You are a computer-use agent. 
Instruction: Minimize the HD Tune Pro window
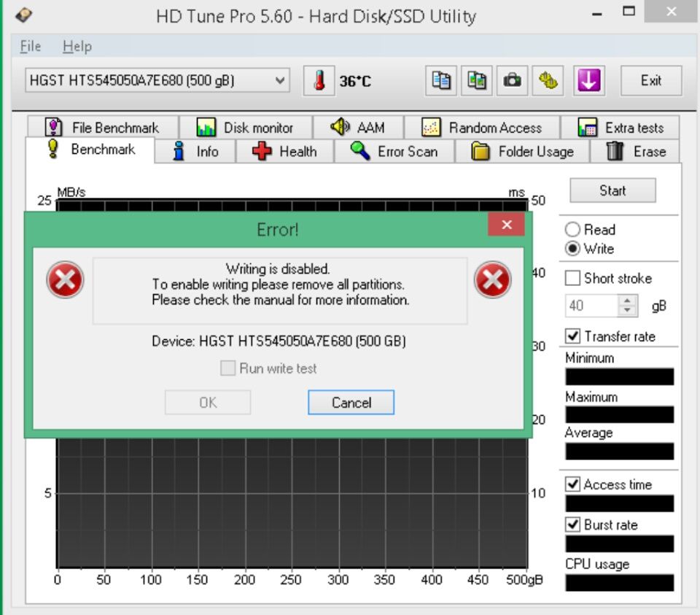pyautogui.click(x=597, y=13)
